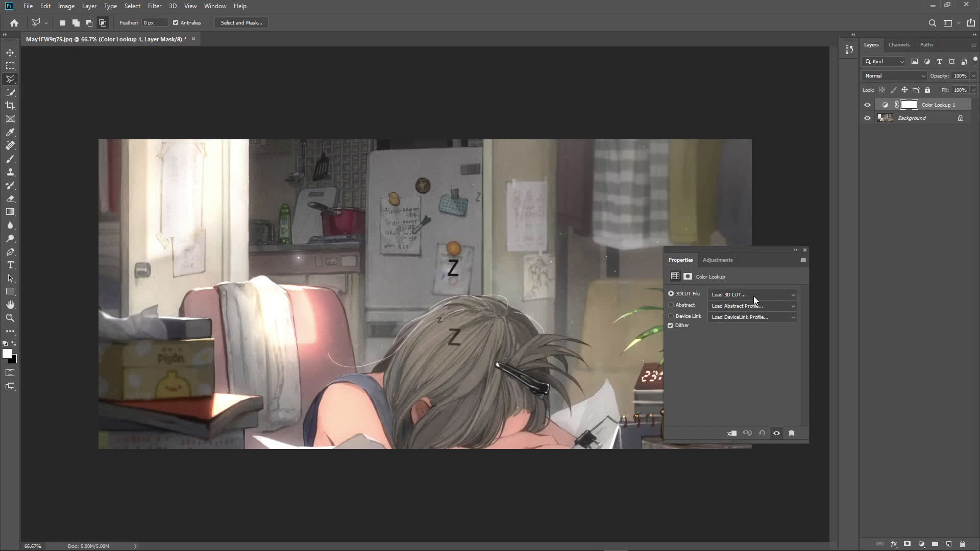Viewport: 980px width, 551px height.
Task: Select the Abstract radio button
Action: pyautogui.click(x=671, y=305)
